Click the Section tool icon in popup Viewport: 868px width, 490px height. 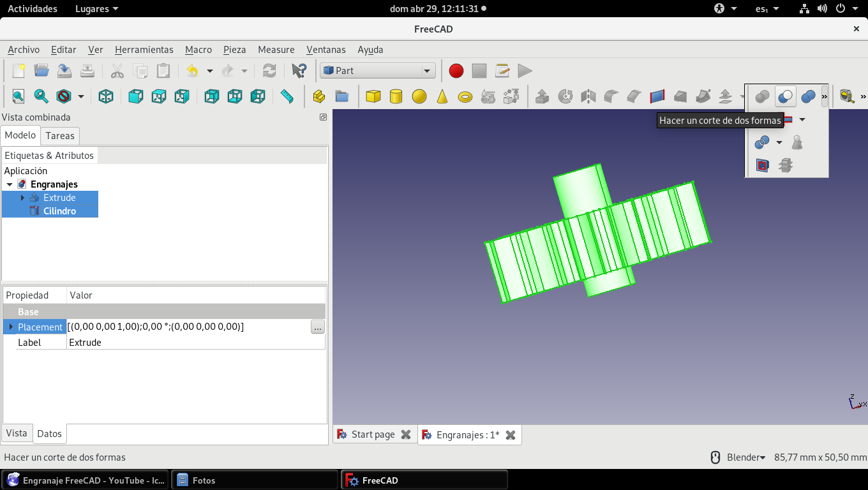pyautogui.click(x=762, y=165)
